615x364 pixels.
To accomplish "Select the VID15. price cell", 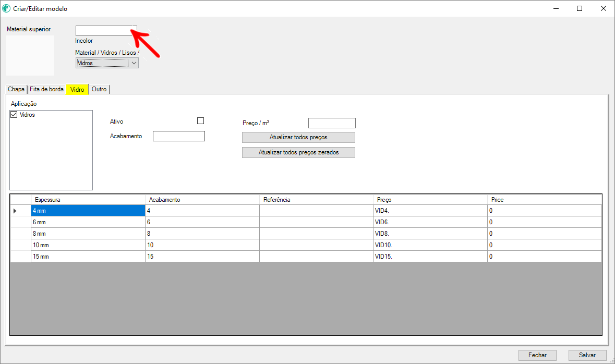I will click(430, 257).
